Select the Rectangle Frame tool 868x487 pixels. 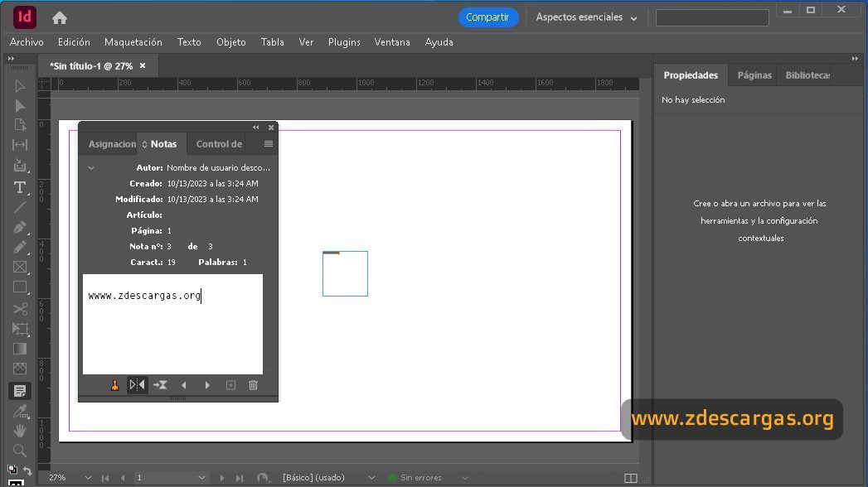click(19, 267)
